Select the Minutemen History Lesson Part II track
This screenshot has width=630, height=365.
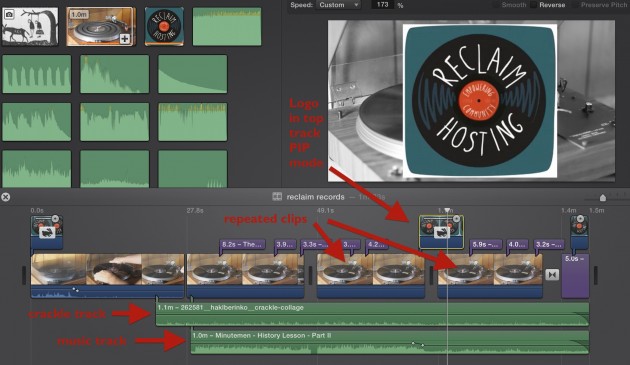pyautogui.click(x=390, y=342)
